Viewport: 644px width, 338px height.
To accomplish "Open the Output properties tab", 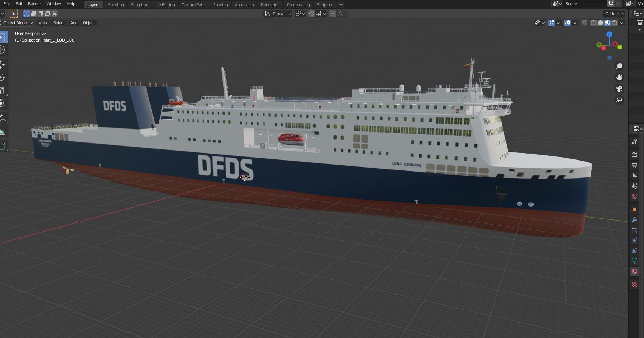I will tap(634, 165).
